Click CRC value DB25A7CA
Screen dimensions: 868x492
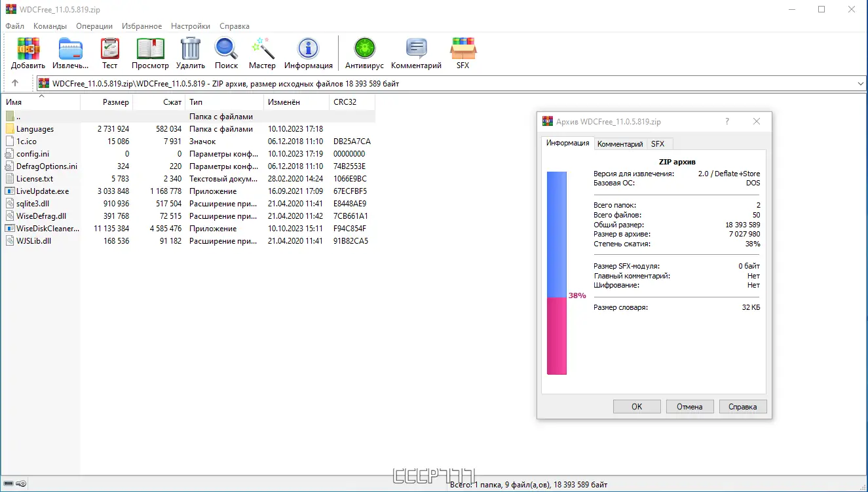(x=352, y=142)
